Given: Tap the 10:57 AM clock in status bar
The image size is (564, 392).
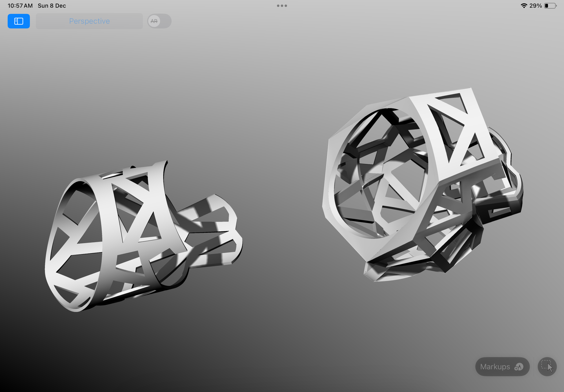Looking at the screenshot, I should point(20,6).
